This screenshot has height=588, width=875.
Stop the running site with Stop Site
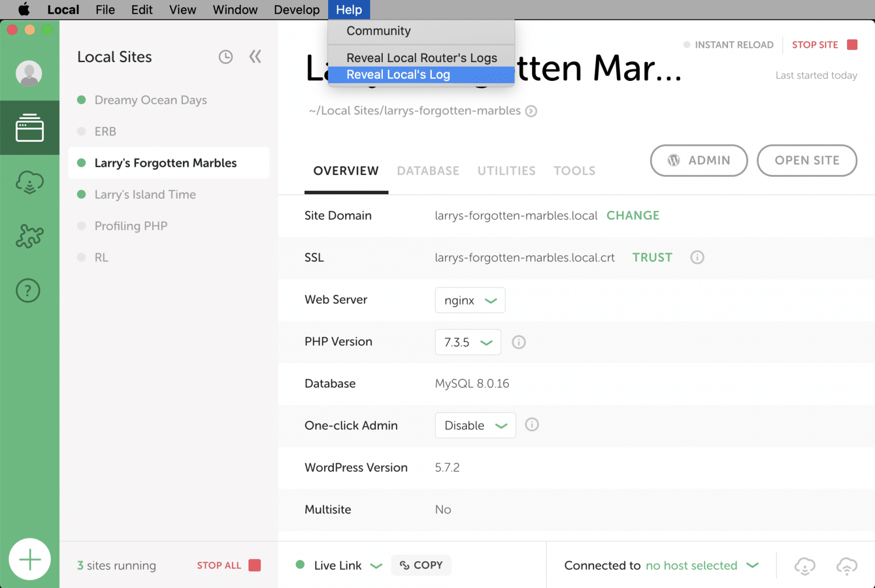click(x=815, y=44)
